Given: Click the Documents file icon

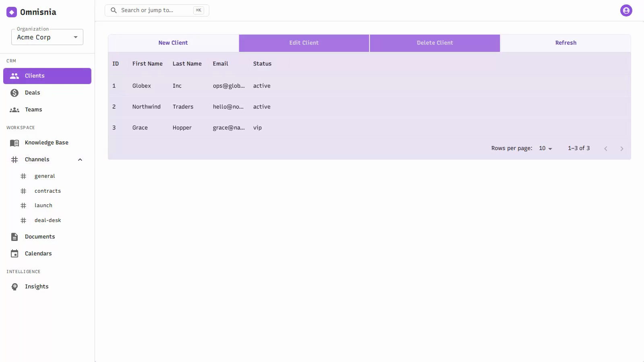Looking at the screenshot, I should [x=14, y=237].
